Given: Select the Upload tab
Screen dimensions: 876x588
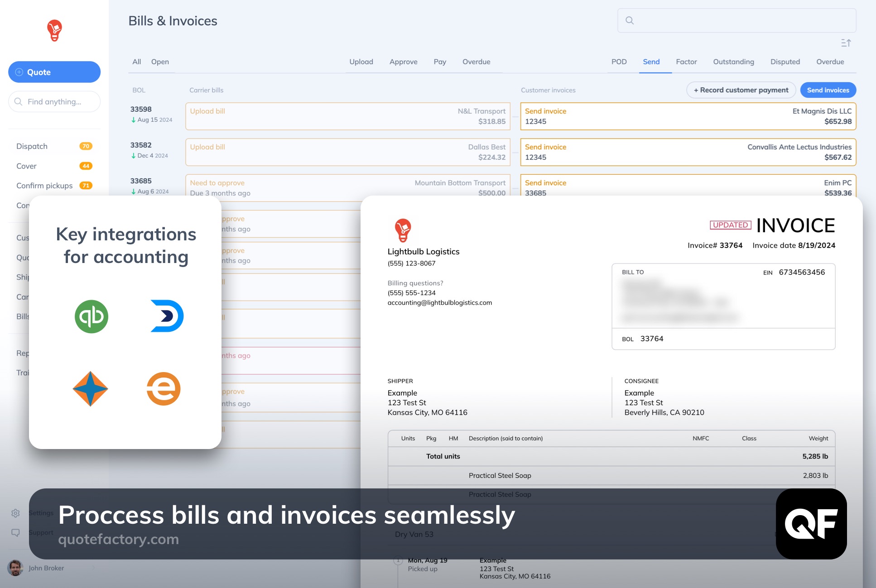Looking at the screenshot, I should 361,62.
